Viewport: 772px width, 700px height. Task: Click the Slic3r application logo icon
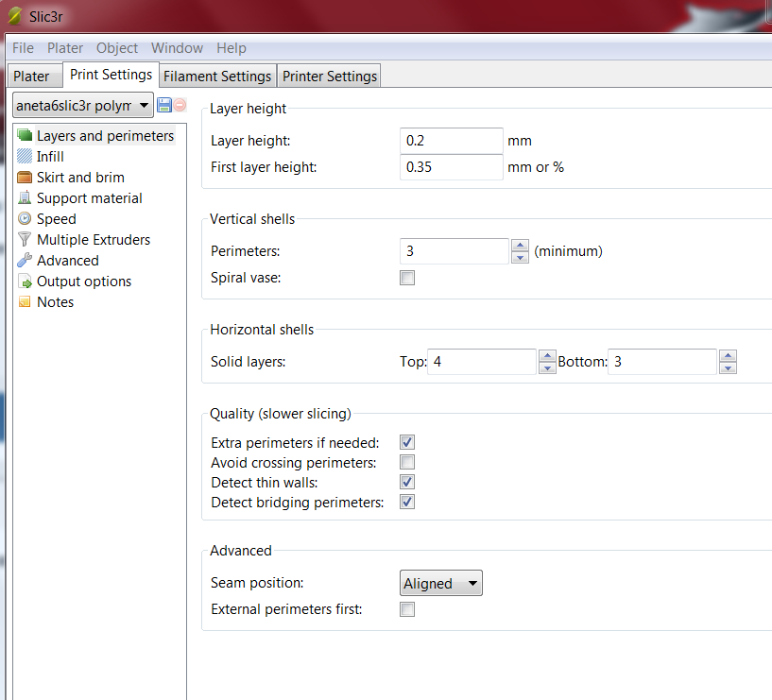click(x=15, y=16)
